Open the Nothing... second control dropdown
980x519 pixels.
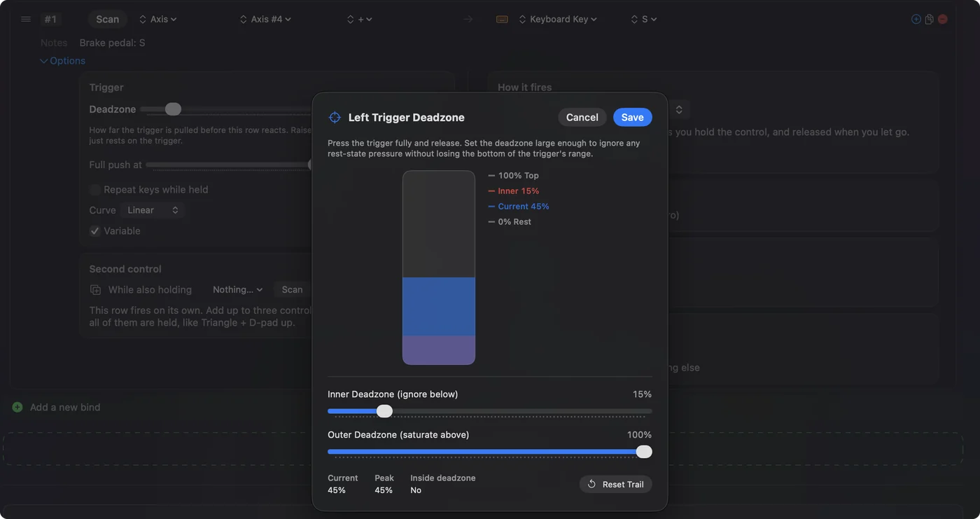(238, 290)
